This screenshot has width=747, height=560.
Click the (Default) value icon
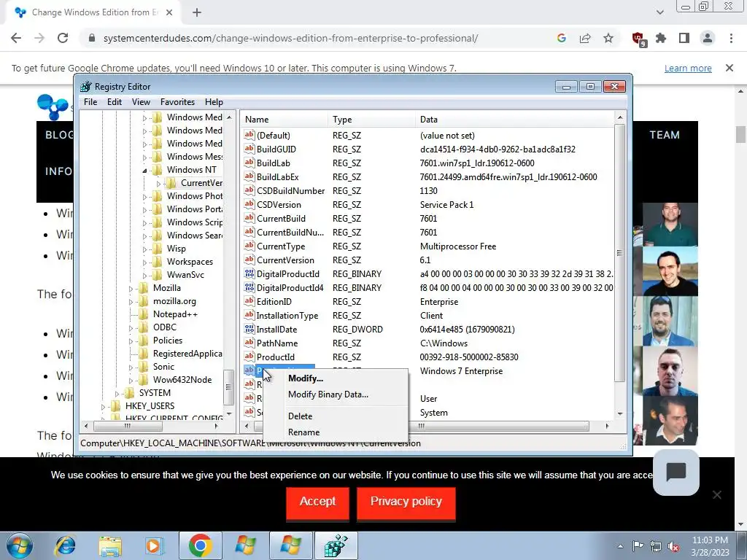[x=249, y=135]
